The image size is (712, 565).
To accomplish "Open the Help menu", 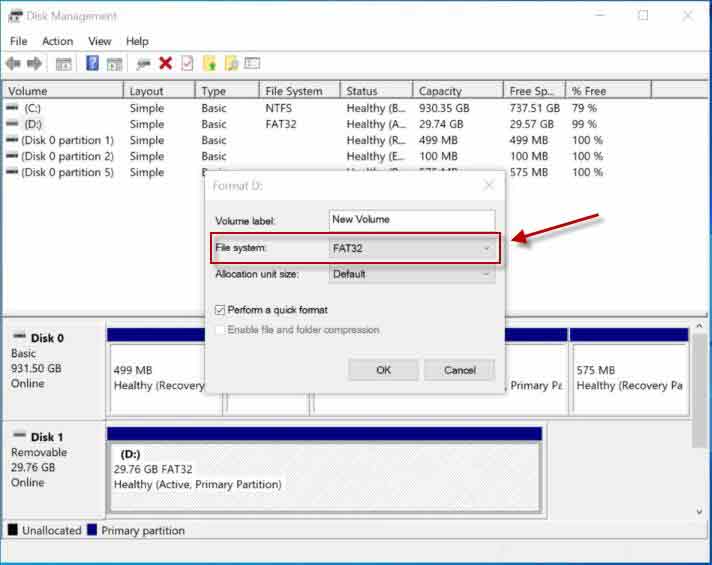I will [137, 41].
